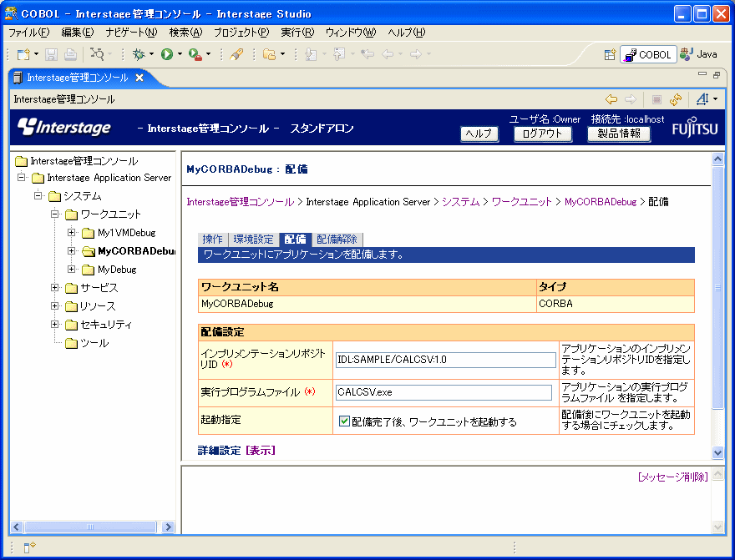Minimize the Interstage console view panel

coord(702,74)
